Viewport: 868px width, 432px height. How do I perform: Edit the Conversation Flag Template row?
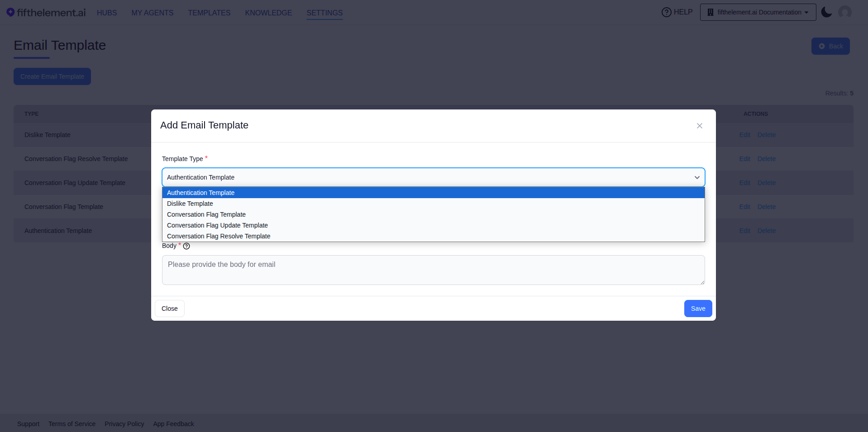pos(744,207)
